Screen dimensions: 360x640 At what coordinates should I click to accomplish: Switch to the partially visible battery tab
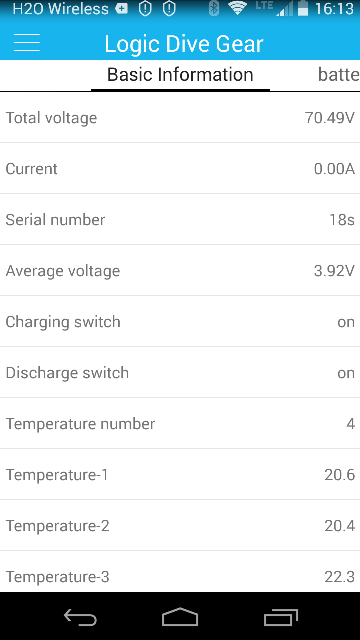[338, 75]
